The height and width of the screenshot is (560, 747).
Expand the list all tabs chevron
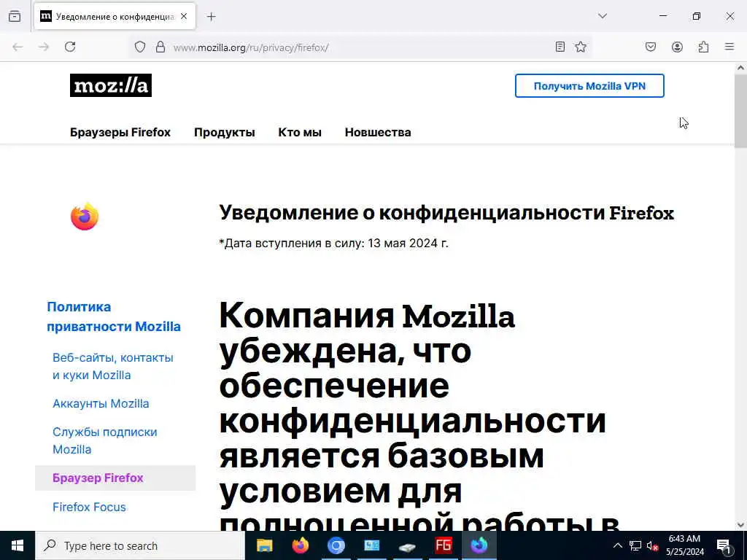coord(603,16)
